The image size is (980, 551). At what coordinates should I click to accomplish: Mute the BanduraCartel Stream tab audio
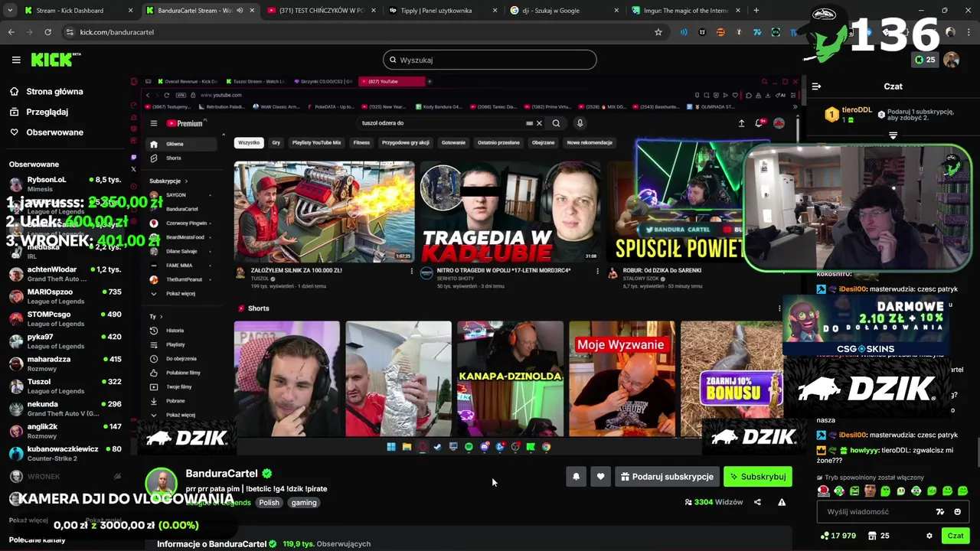pos(240,11)
